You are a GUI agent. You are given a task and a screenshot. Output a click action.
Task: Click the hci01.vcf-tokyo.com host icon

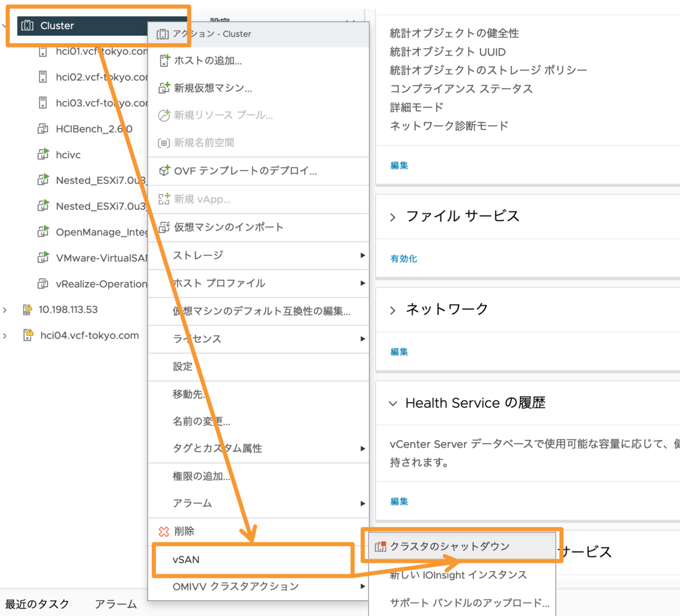point(43,52)
